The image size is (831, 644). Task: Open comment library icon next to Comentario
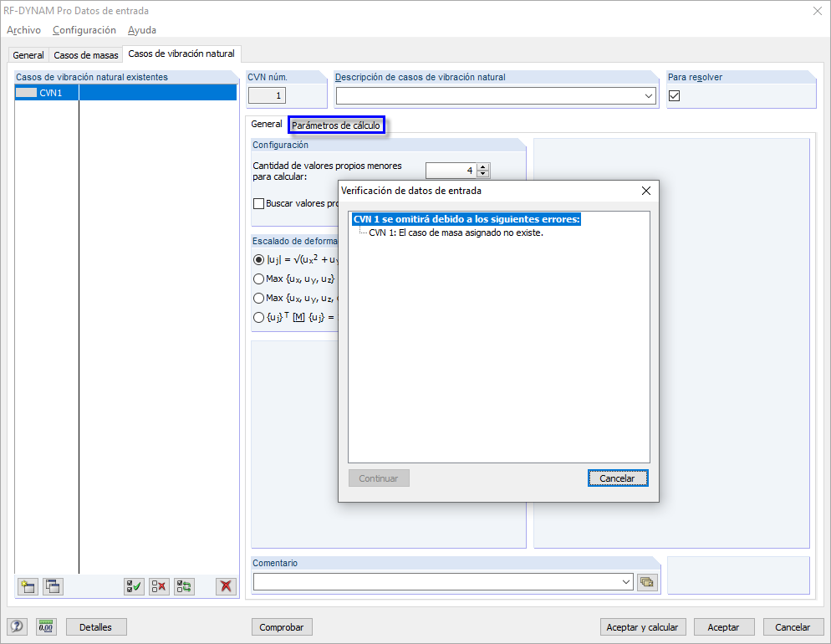(647, 582)
